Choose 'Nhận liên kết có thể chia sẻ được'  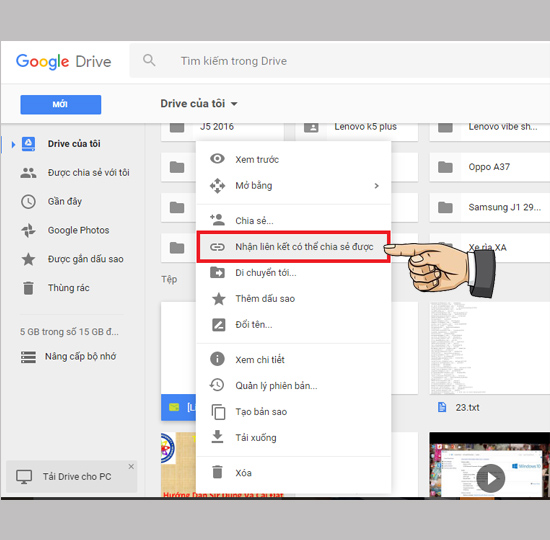(x=294, y=247)
